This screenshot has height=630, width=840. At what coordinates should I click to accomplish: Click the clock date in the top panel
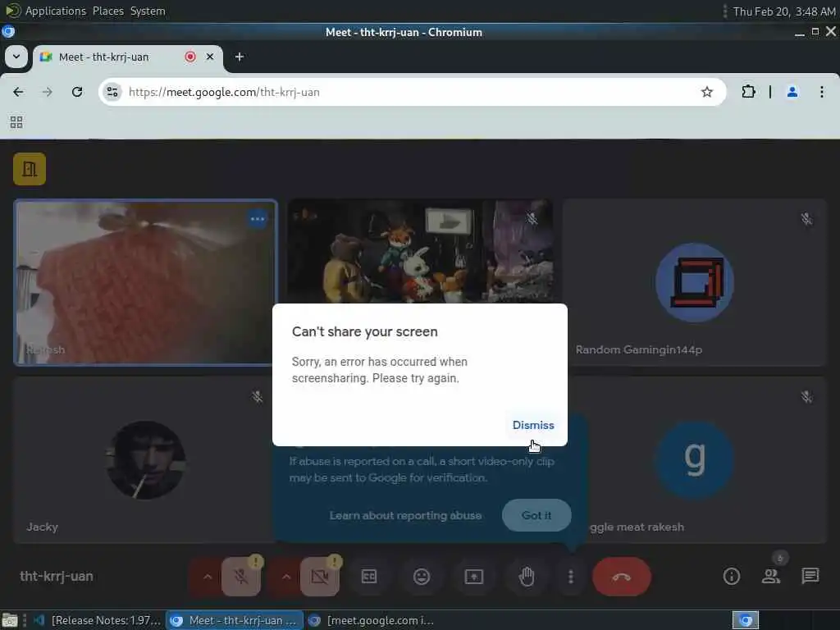pos(784,11)
